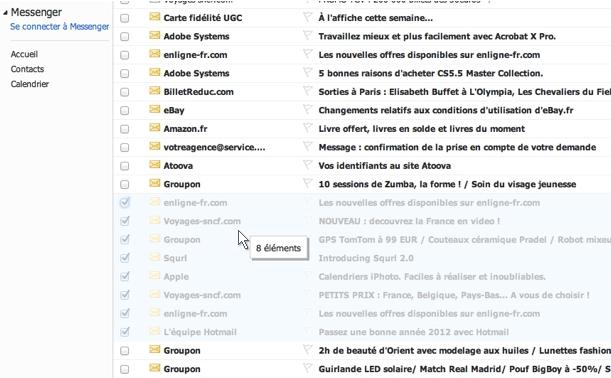Flag the Guirlande LED solaire Groupon email
Image resolution: width=611 pixels, height=378 pixels.
click(307, 368)
